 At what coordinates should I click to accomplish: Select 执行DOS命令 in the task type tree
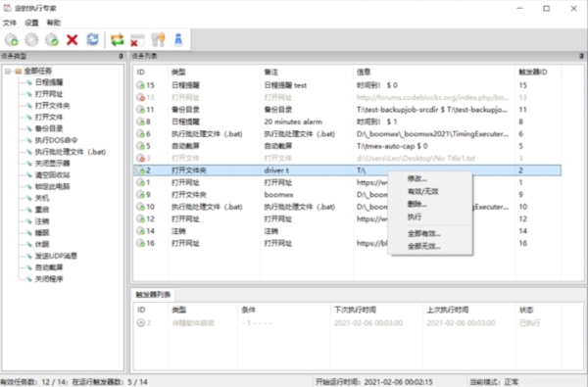pos(56,140)
